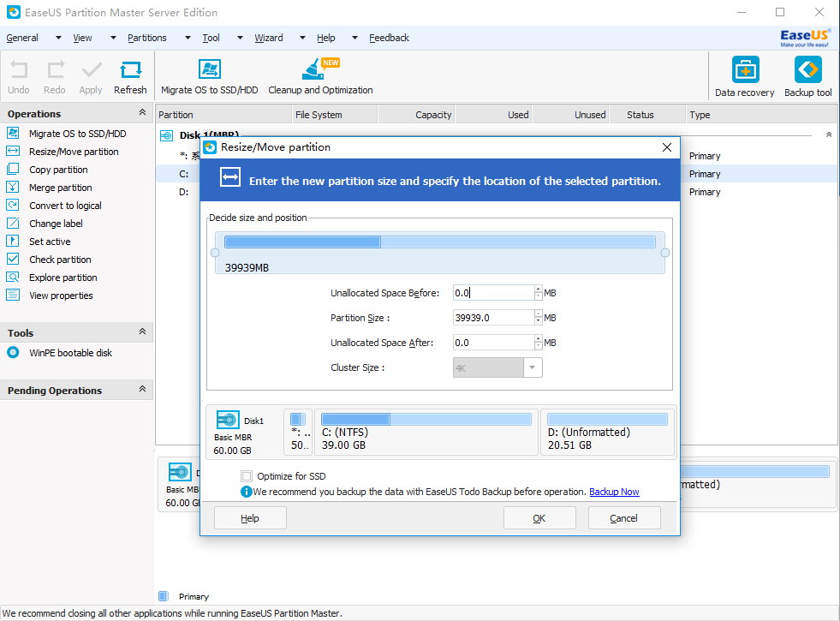
Task: Focus Unallocated Space Before field
Action: tap(493, 293)
